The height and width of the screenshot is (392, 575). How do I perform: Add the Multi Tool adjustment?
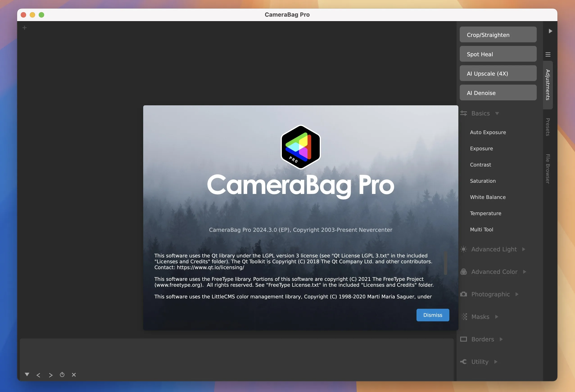tap(482, 230)
